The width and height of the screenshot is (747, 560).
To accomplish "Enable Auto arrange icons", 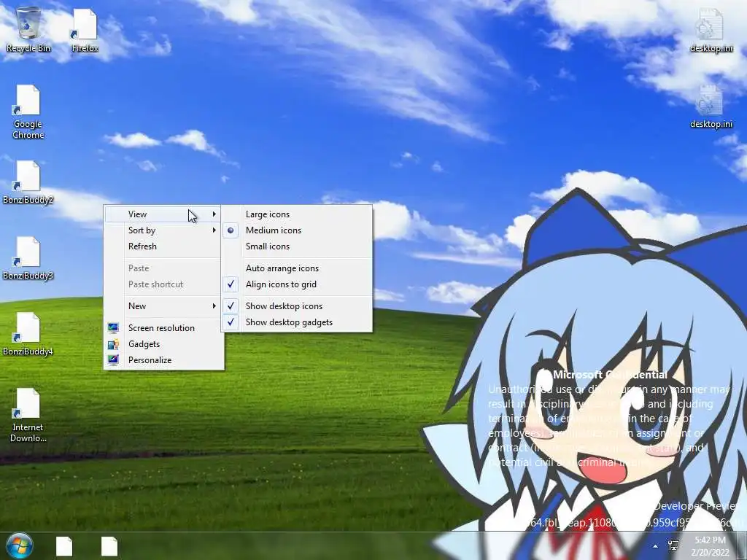I will pos(296,268).
